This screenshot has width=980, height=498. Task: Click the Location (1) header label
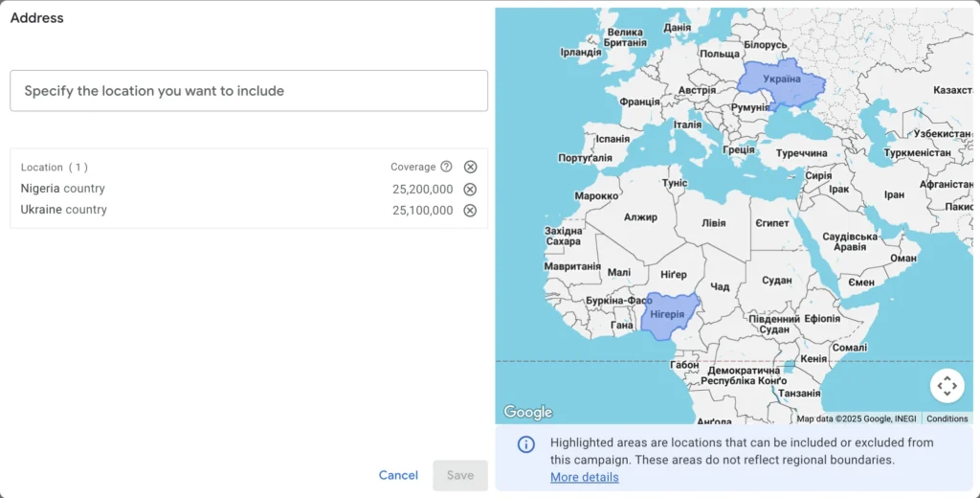[x=55, y=167]
